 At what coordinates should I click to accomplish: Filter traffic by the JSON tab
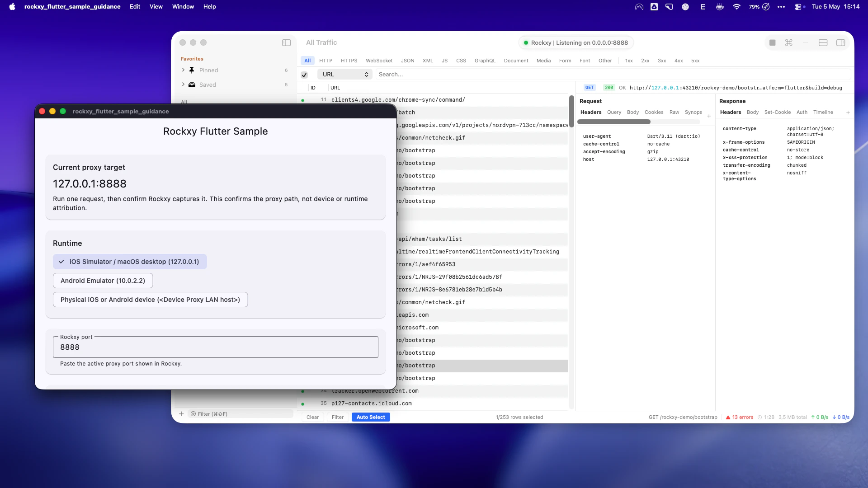(x=407, y=61)
